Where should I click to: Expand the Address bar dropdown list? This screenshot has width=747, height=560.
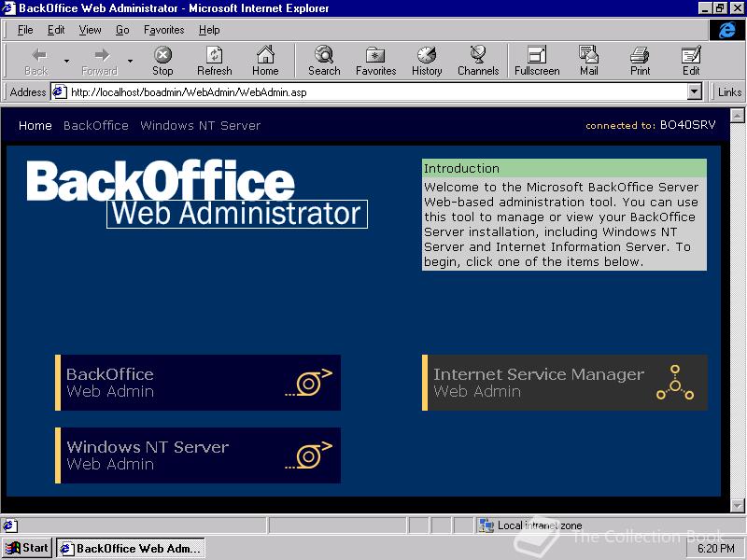point(695,91)
